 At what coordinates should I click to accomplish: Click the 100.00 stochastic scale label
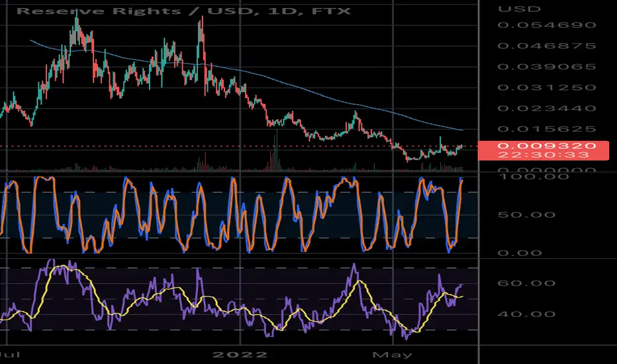pos(534,176)
